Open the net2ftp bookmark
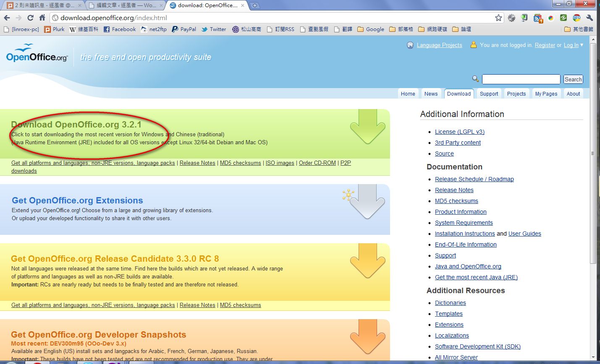The image size is (600, 364). [x=154, y=29]
